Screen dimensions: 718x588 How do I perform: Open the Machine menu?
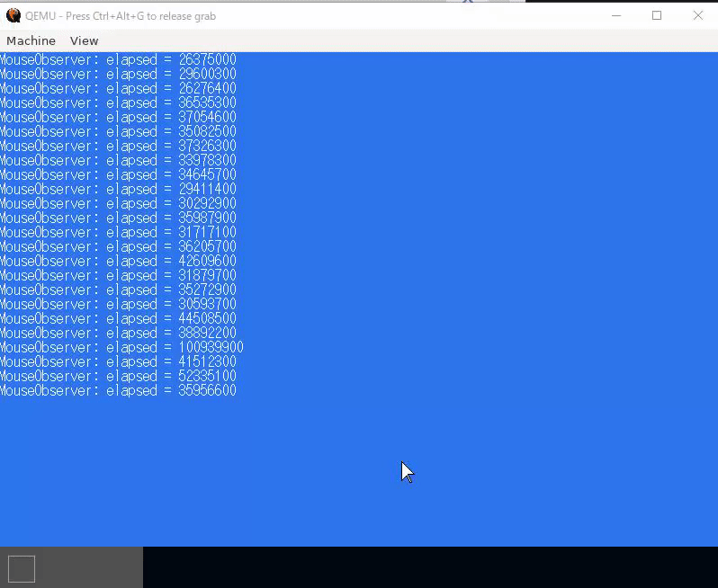click(31, 40)
